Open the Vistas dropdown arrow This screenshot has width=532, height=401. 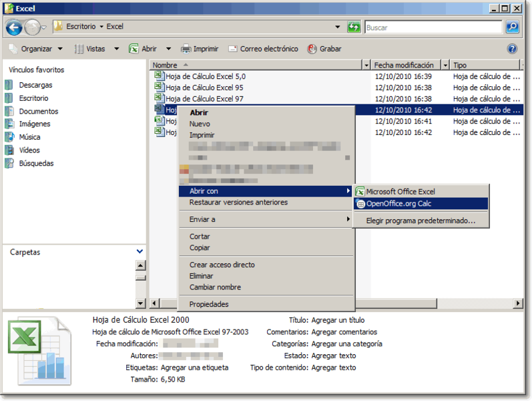pyautogui.click(x=116, y=49)
